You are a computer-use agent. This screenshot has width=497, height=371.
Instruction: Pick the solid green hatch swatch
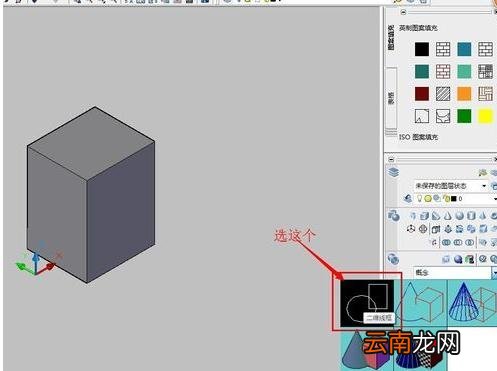click(464, 116)
